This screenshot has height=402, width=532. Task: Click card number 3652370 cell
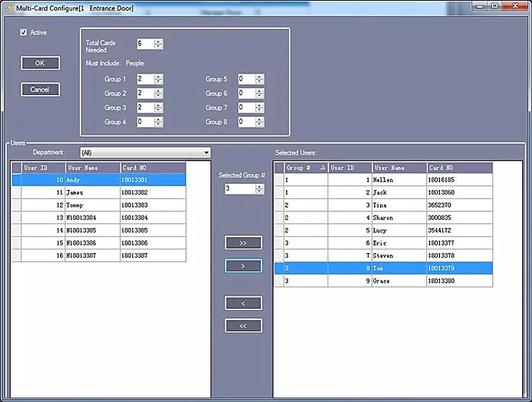point(460,205)
